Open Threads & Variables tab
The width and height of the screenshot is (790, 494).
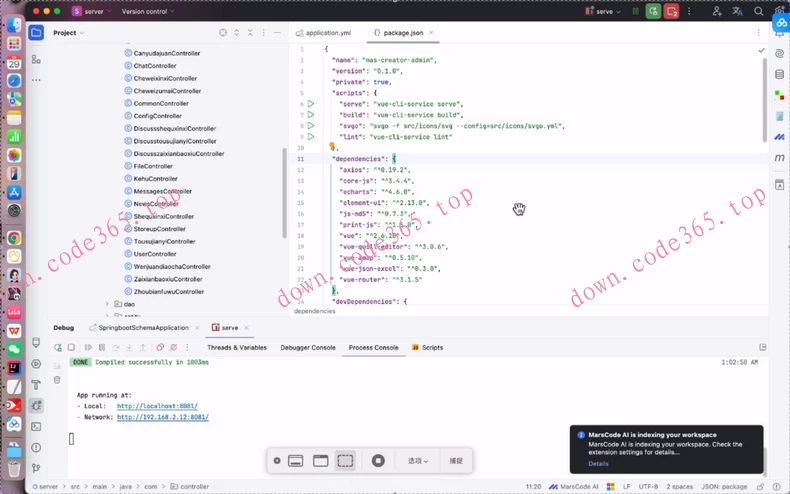click(x=237, y=347)
